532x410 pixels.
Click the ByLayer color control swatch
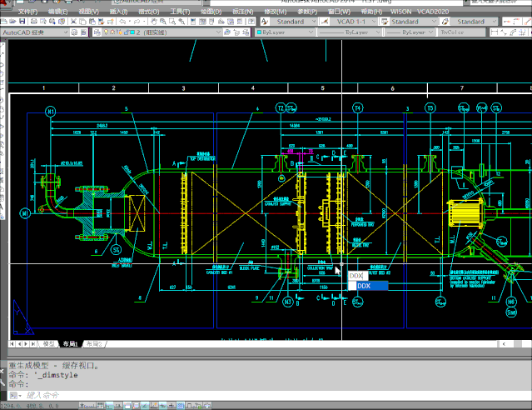point(259,32)
